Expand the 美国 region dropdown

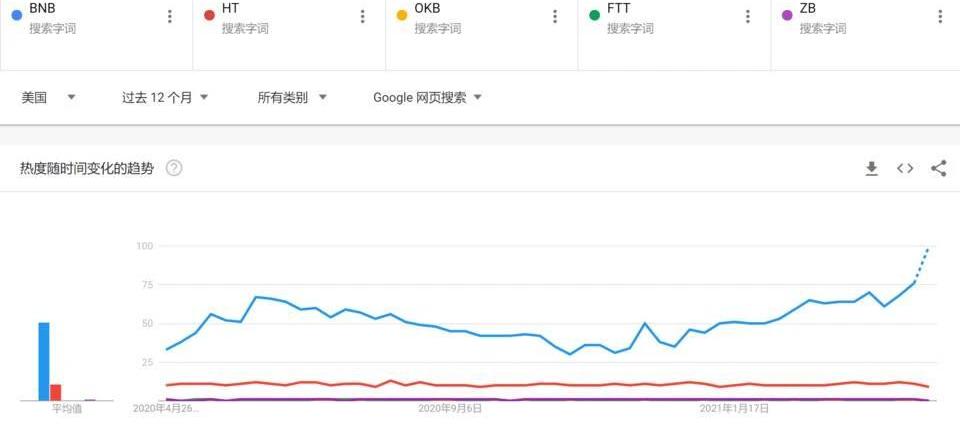[x=49, y=98]
